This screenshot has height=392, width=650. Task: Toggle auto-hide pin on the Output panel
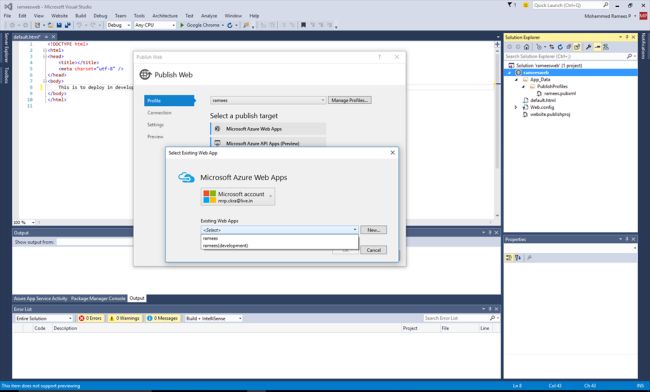click(490, 232)
